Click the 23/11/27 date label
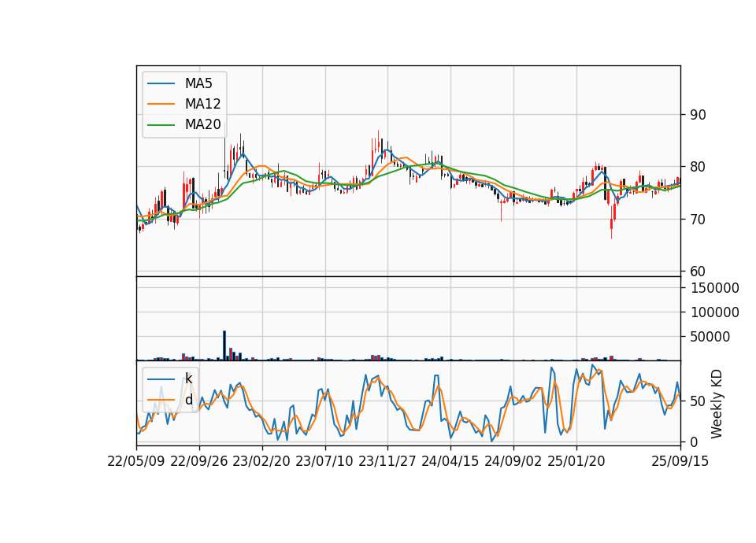Image resolution: width=756 pixels, height=543 pixels. 387,461
